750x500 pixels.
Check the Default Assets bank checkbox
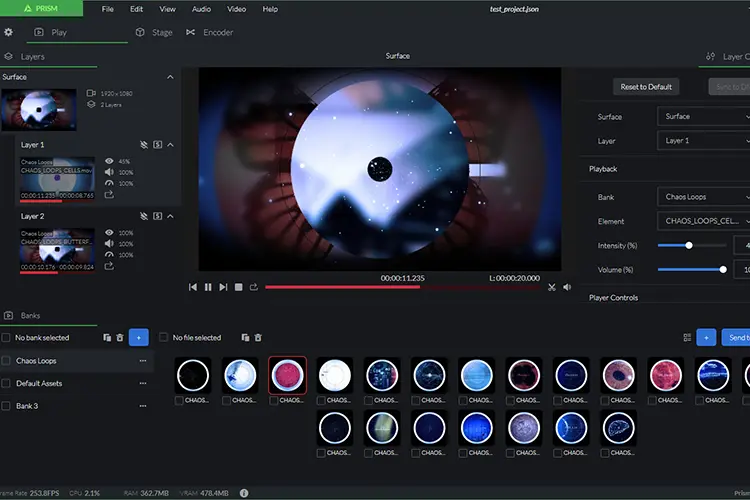click(6, 383)
